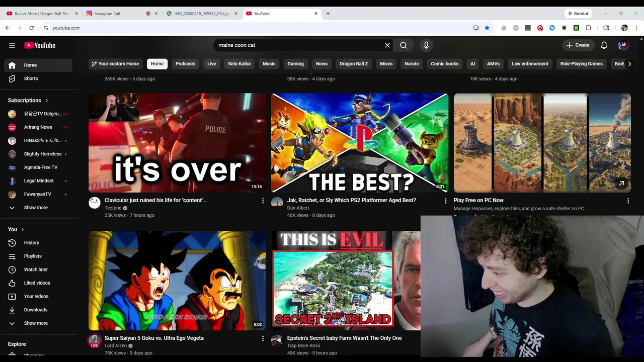Open History in the sidebar
Image resolution: width=644 pixels, height=362 pixels.
point(38,243)
